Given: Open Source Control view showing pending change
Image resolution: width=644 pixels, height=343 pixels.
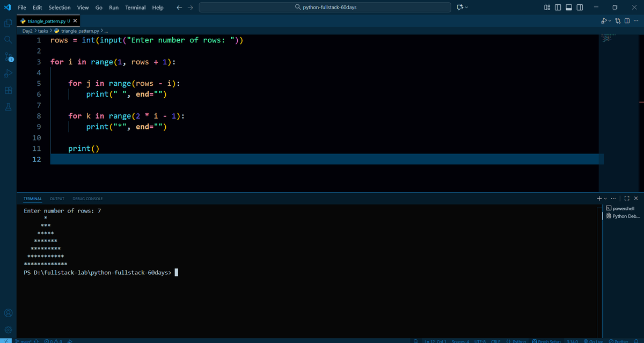Looking at the screenshot, I should (8, 56).
